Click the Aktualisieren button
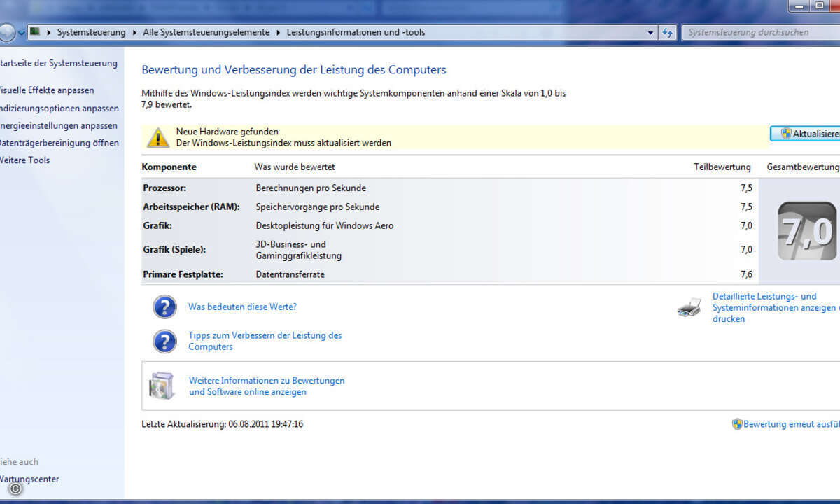The image size is (840, 504). [805, 134]
